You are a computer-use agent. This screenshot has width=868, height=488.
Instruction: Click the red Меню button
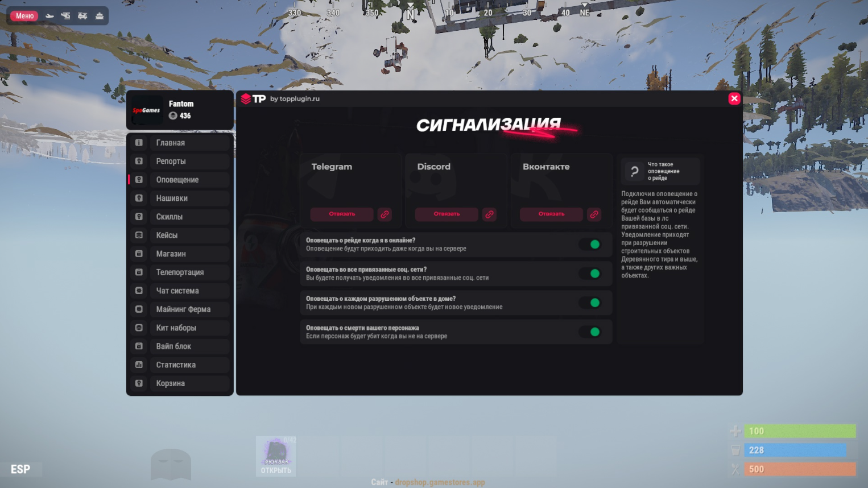tap(24, 16)
